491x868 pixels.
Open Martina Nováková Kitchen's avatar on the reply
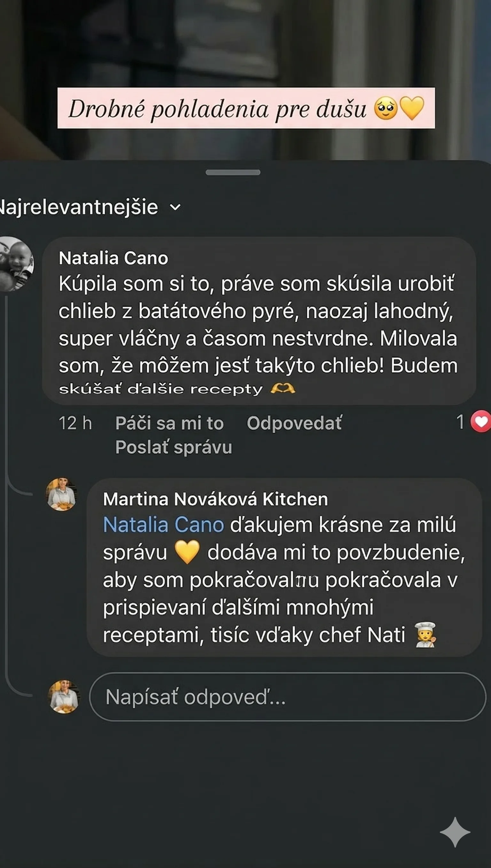(x=61, y=494)
